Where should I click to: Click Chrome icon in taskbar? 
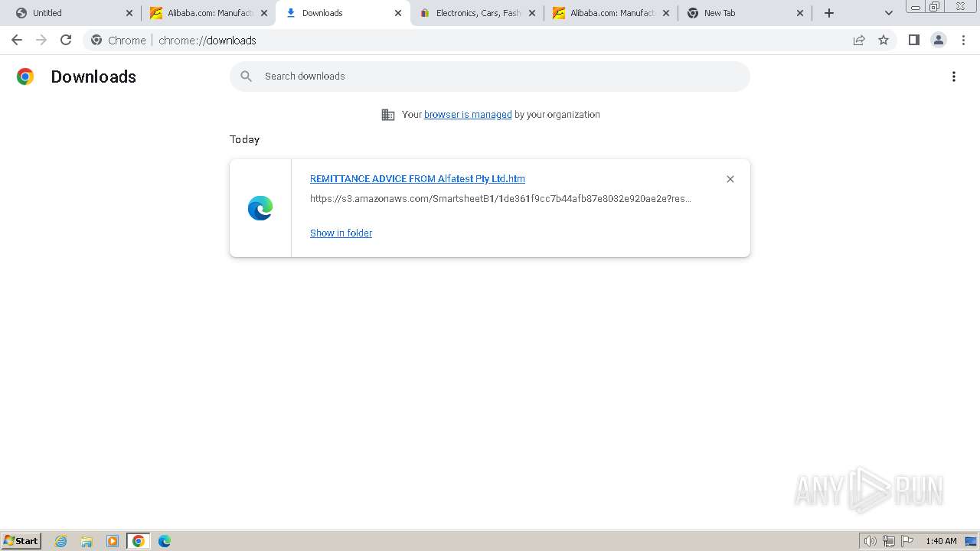click(x=139, y=541)
